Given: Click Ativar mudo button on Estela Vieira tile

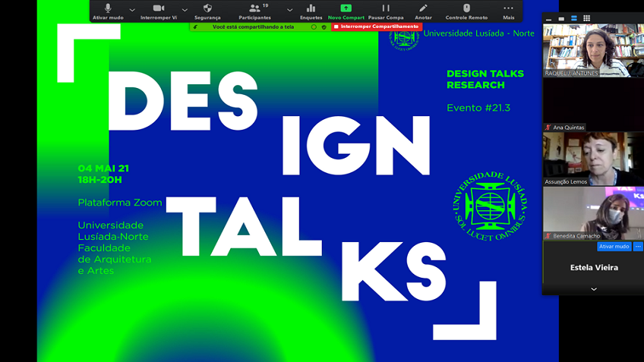Looking at the screenshot, I should click(614, 247).
